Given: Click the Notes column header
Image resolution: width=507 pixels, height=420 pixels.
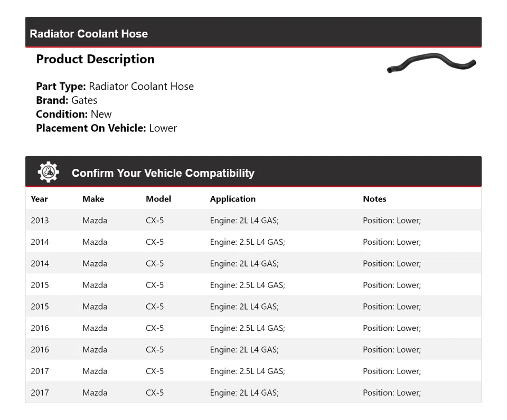Looking at the screenshot, I should (x=374, y=199).
